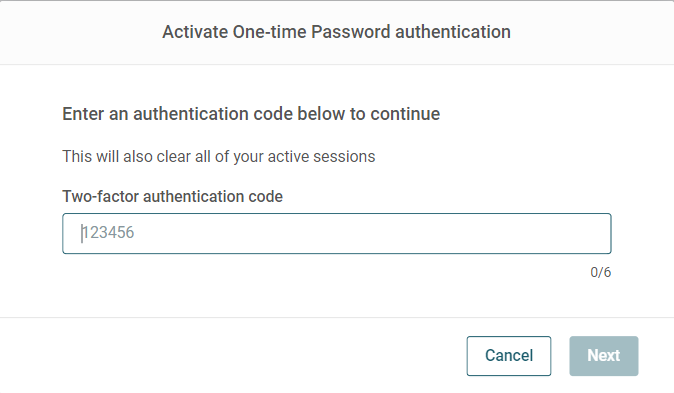
Task: Focus the two-factor authentication code field
Action: pyautogui.click(x=337, y=233)
